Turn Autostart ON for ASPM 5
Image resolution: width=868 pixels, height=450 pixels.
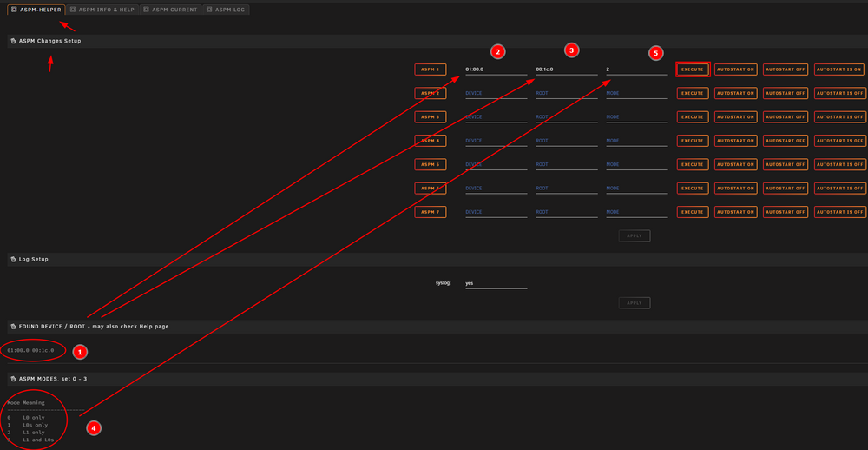(736, 164)
